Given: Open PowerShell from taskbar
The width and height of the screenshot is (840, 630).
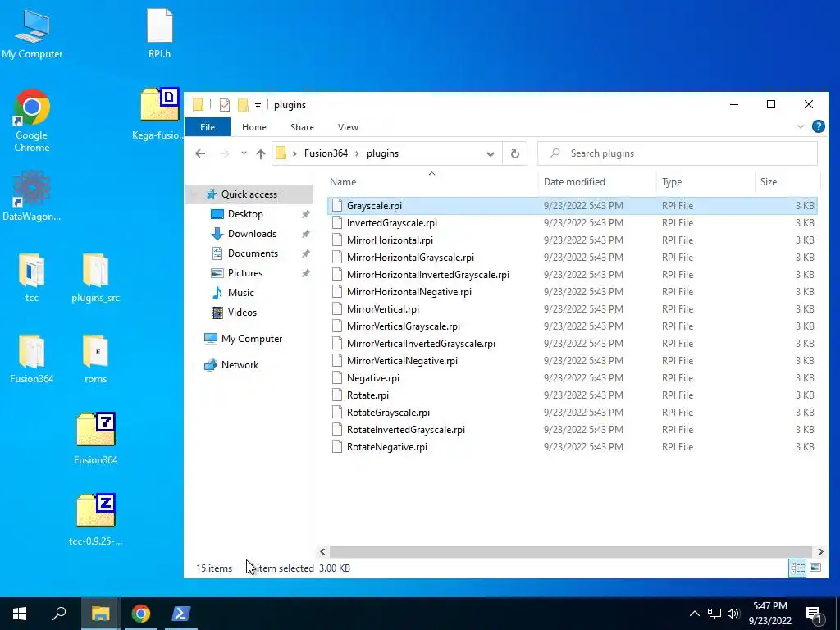Looking at the screenshot, I should tap(180, 614).
